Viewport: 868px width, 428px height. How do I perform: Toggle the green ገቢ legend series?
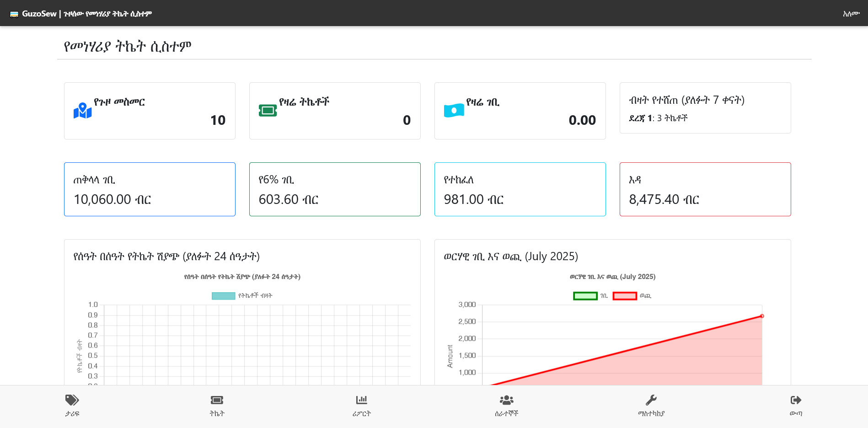click(590, 296)
